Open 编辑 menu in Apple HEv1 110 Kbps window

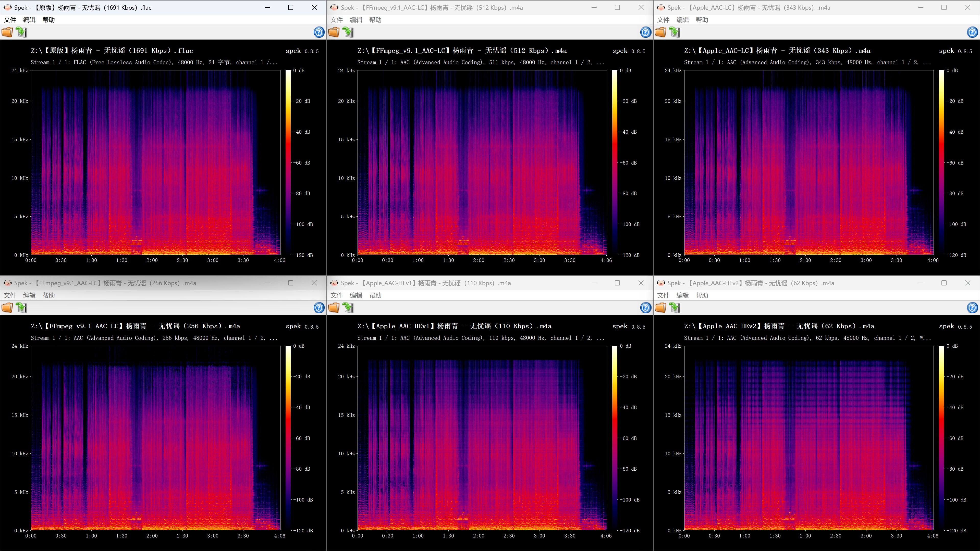(x=356, y=295)
